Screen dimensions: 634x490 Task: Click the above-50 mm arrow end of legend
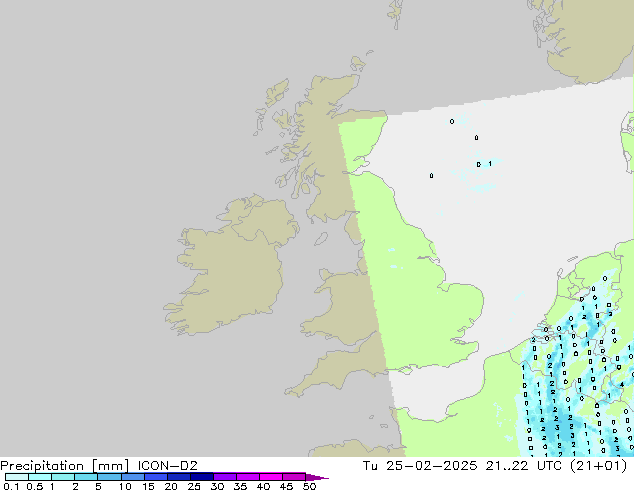[x=317, y=477]
